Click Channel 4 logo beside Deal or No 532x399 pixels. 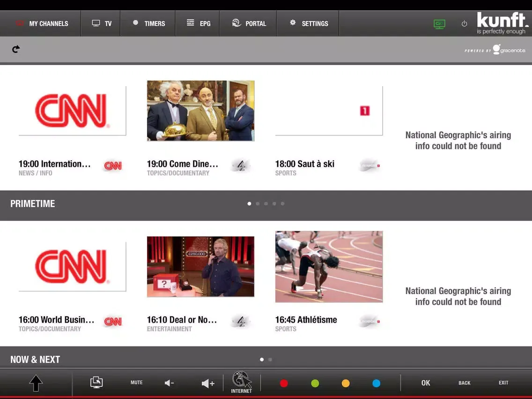coord(241,321)
